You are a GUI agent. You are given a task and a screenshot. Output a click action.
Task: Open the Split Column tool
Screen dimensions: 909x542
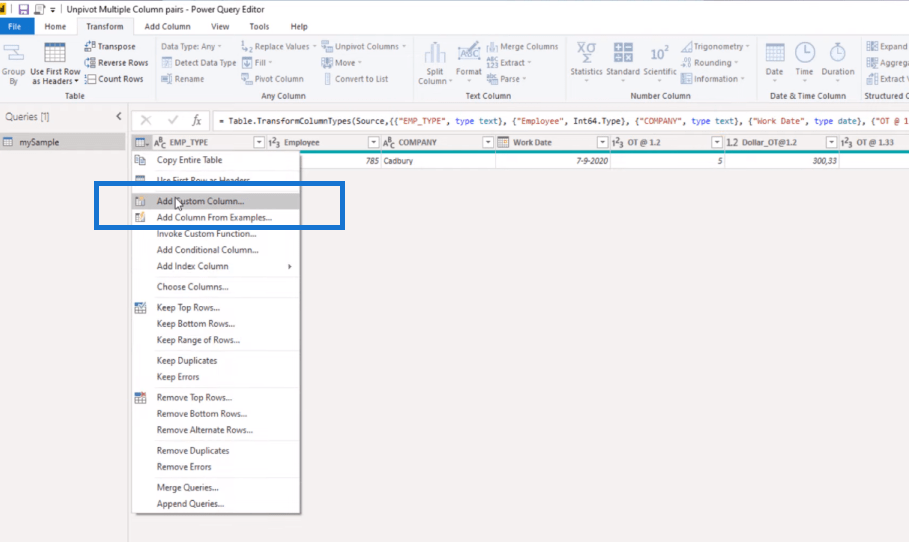coord(434,63)
